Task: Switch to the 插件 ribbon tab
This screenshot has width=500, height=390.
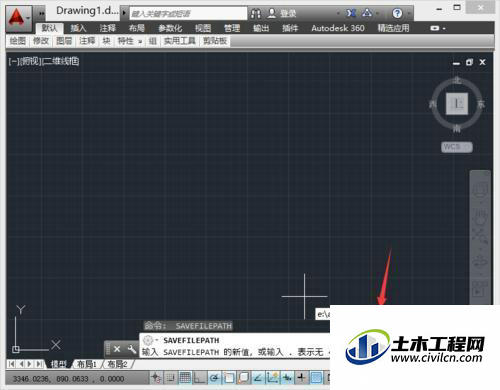Action: coord(290,28)
